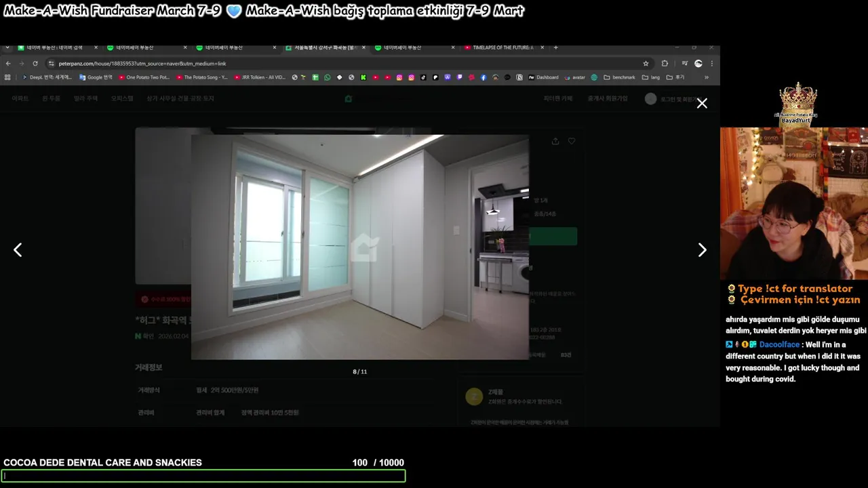This screenshot has height=488, width=868.
Task: Click the green contact button on listing
Action: [553, 237]
